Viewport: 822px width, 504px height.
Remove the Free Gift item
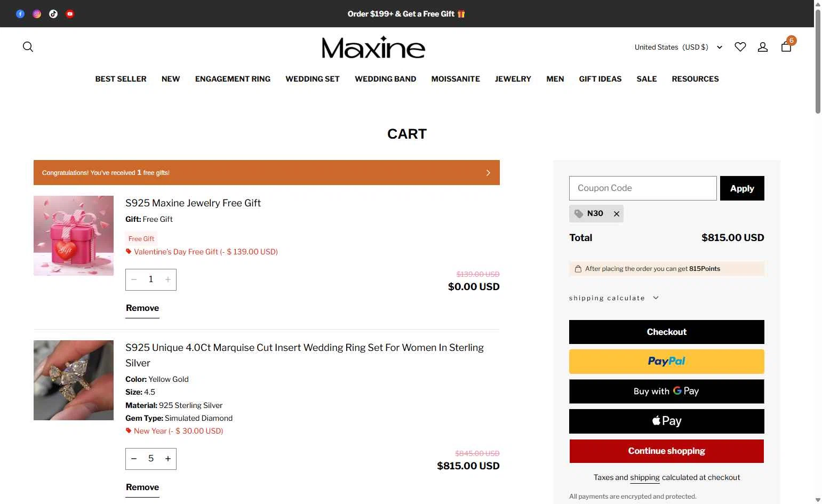pyautogui.click(x=142, y=308)
